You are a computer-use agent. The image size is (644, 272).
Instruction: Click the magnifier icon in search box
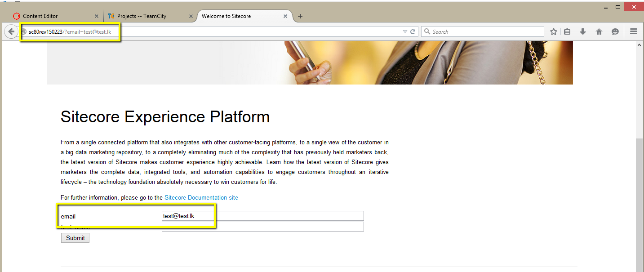click(427, 31)
